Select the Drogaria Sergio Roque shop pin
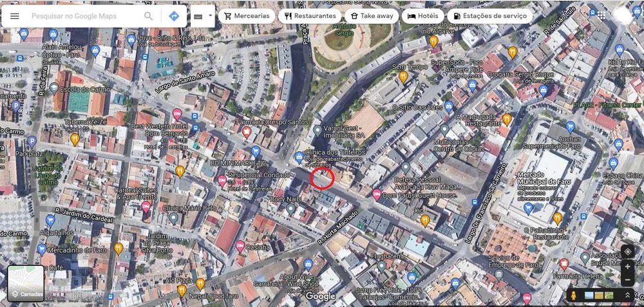Image resolution: width=644 pixels, height=307 pixels. pyautogui.click(x=544, y=91)
